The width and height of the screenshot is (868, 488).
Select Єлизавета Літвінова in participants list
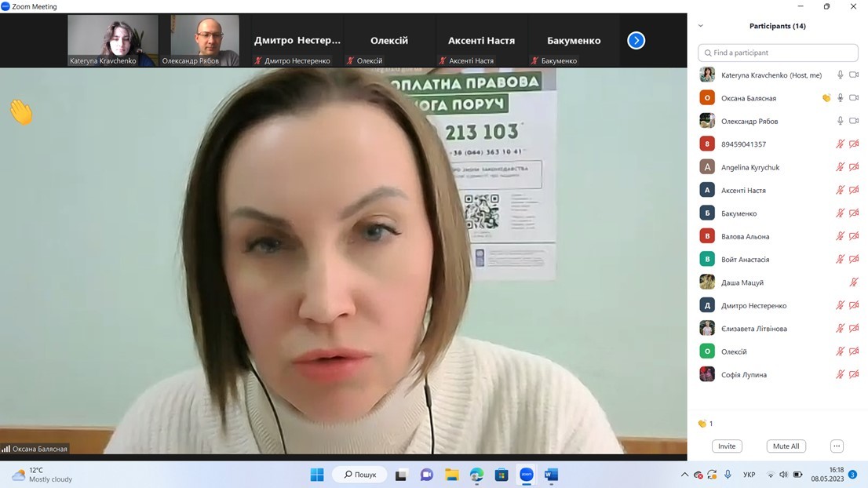pyautogui.click(x=778, y=328)
